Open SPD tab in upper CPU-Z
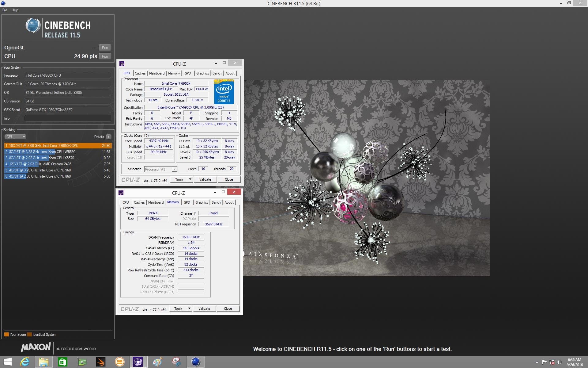Image resolution: width=588 pixels, height=368 pixels. click(x=188, y=73)
